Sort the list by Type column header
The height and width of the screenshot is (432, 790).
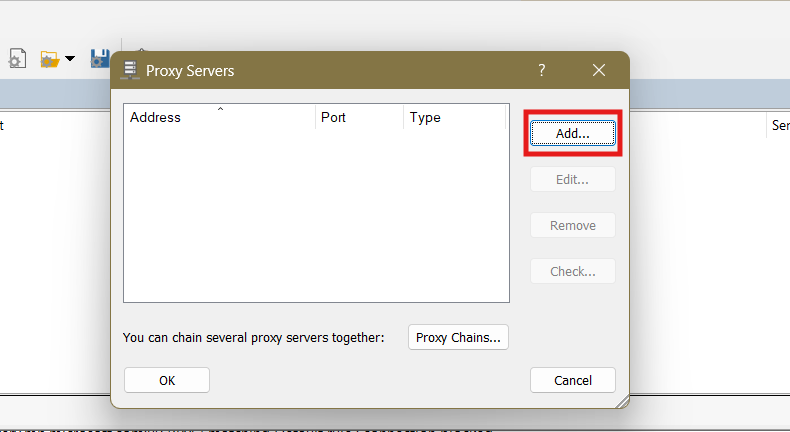coord(455,117)
